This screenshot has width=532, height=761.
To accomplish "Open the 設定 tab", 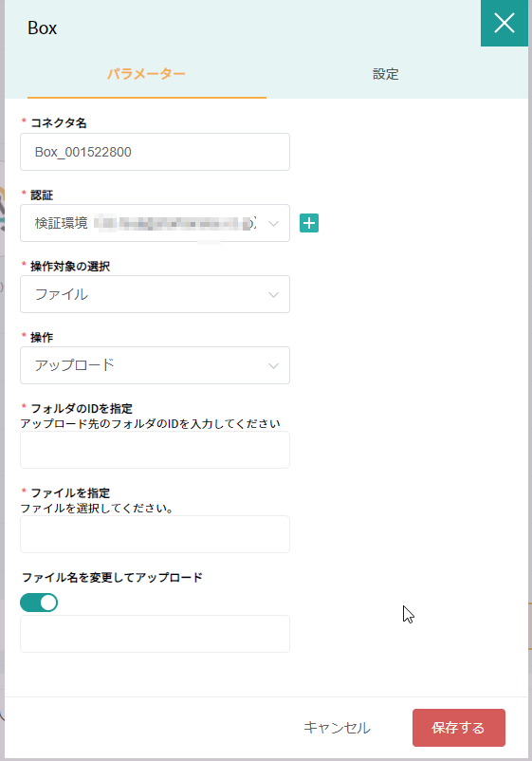I will pos(386,74).
